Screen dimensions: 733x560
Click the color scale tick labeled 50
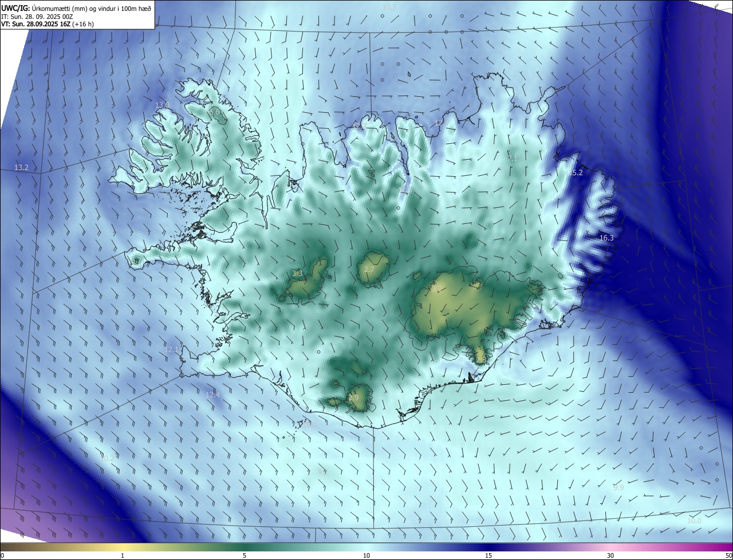pos(728,555)
